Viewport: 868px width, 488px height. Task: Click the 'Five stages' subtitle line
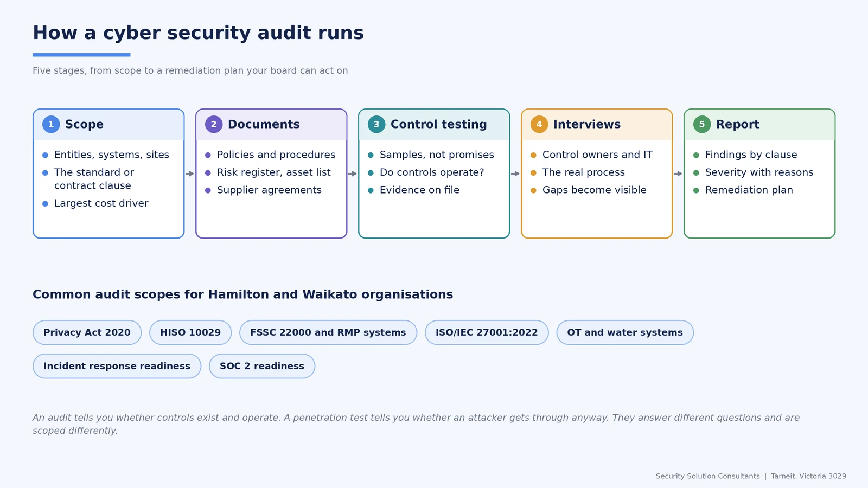pyautogui.click(x=190, y=70)
